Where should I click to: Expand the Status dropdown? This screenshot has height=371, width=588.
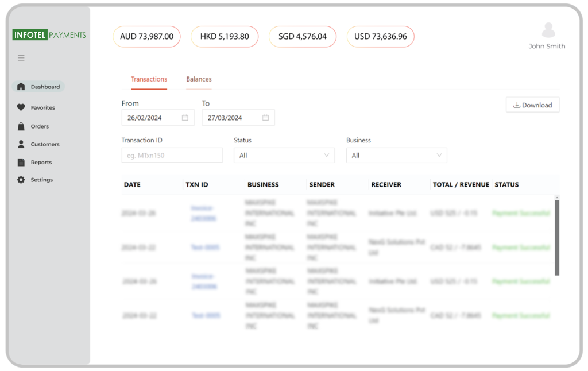pos(284,155)
